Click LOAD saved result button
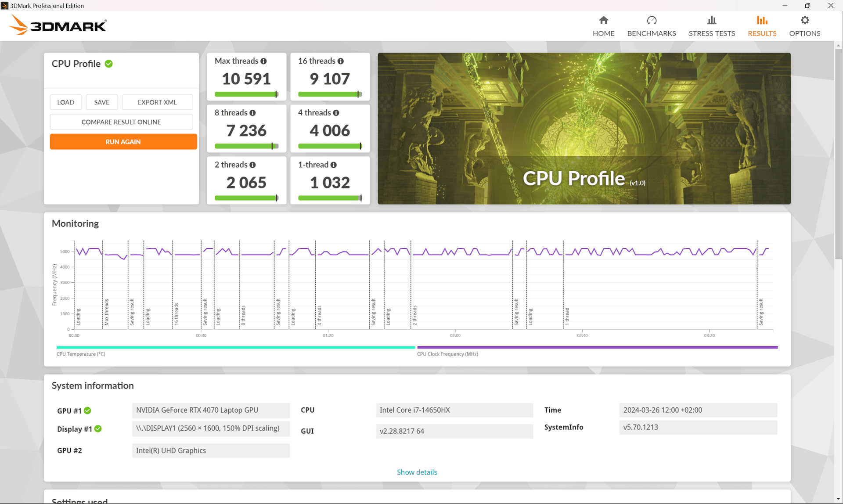 tap(65, 101)
